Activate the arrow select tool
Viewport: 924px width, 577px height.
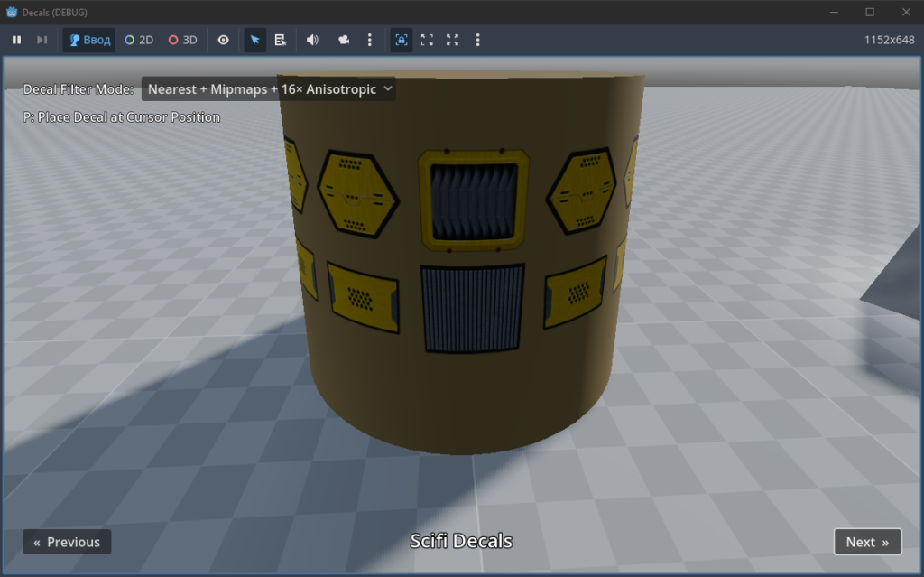point(255,40)
